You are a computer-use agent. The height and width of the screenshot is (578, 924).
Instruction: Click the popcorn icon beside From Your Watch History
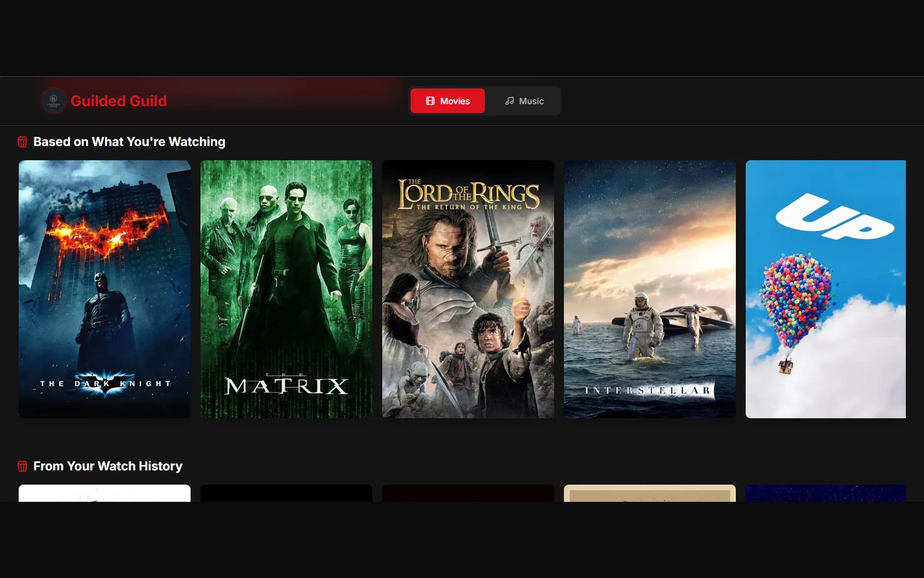[23, 466]
